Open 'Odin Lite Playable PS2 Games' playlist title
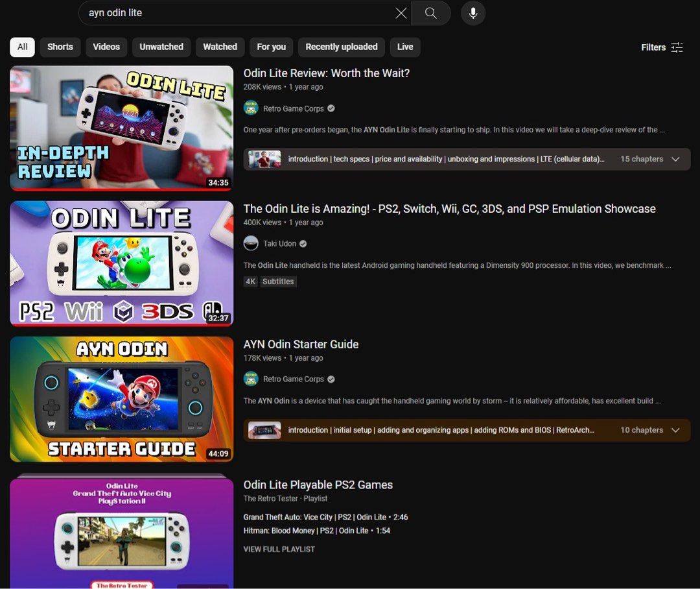The image size is (700, 589). point(318,485)
